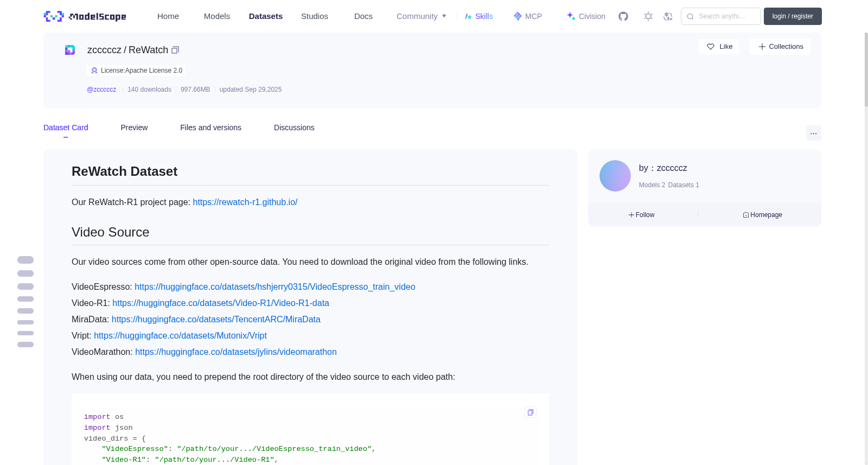The height and width of the screenshot is (465, 868).
Task: Open the Docs page
Action: pyautogui.click(x=363, y=16)
